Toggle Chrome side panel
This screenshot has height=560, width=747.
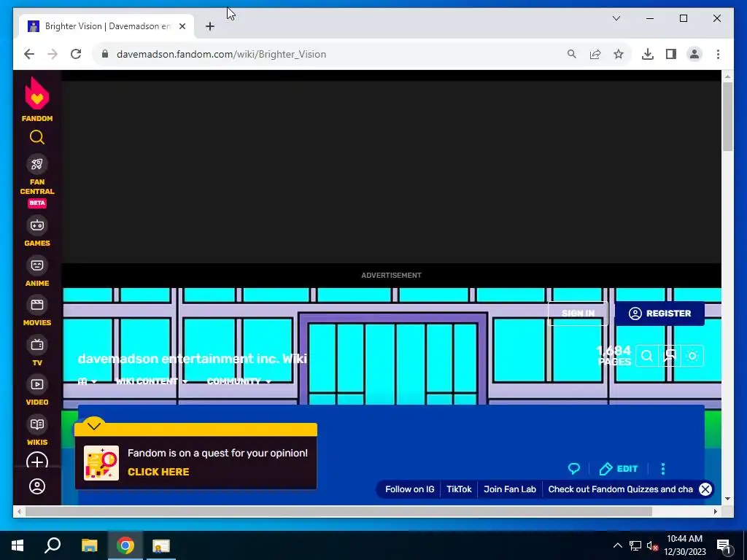(671, 54)
